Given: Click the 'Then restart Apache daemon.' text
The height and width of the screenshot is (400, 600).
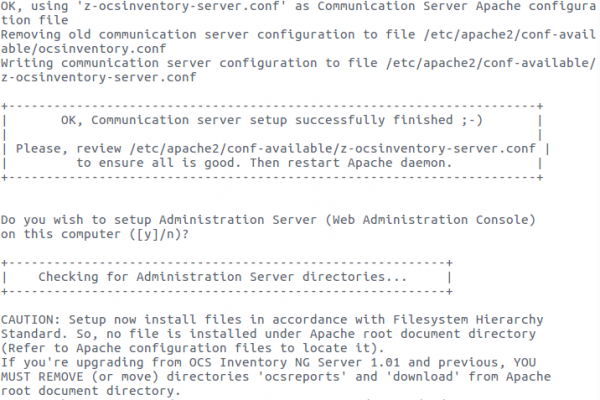Looking at the screenshot, I should point(351,163).
